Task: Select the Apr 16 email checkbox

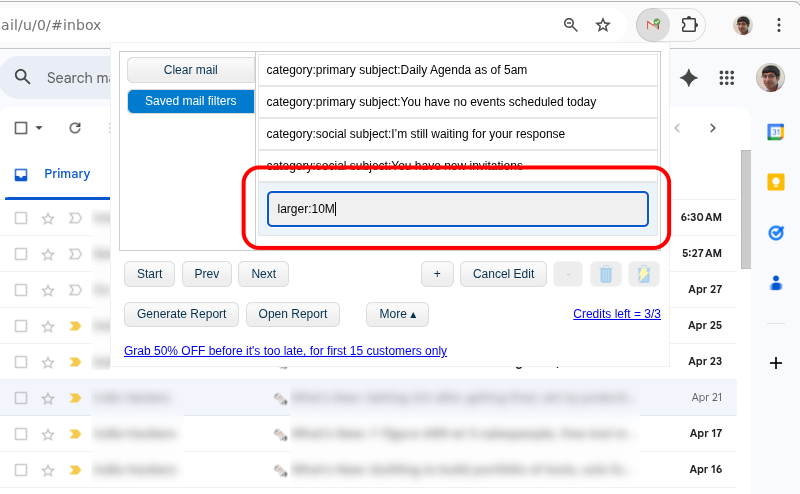Action: (21, 470)
